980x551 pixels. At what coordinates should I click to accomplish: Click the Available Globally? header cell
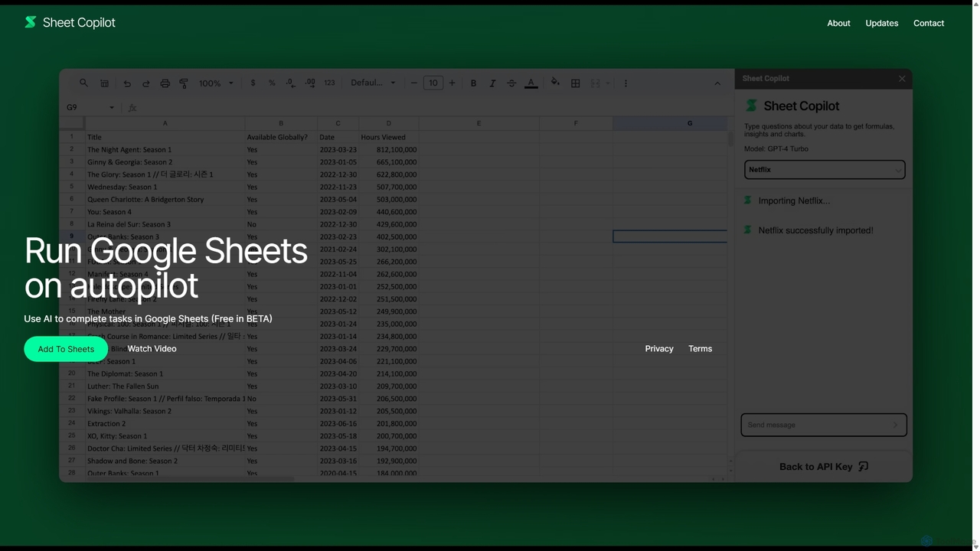tap(281, 137)
